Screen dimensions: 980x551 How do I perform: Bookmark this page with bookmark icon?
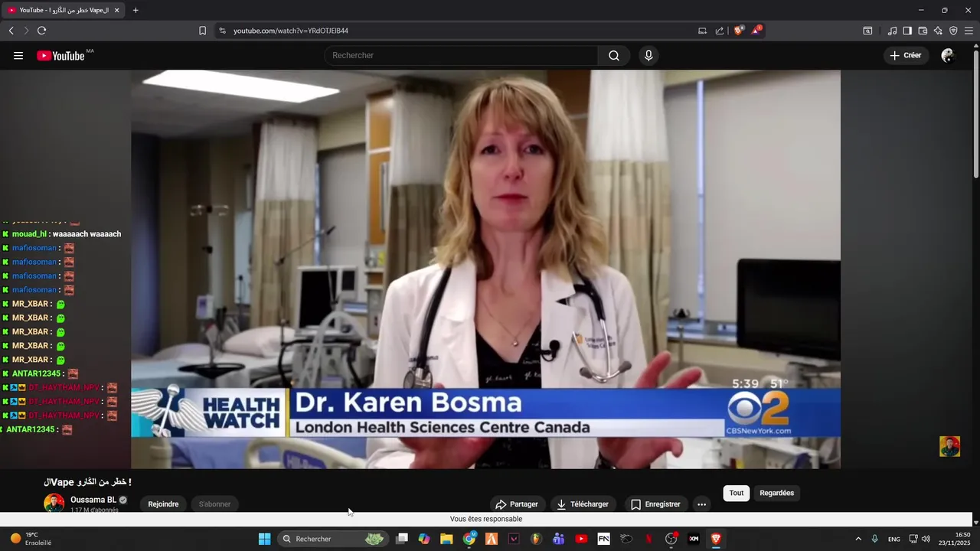pyautogui.click(x=202, y=31)
